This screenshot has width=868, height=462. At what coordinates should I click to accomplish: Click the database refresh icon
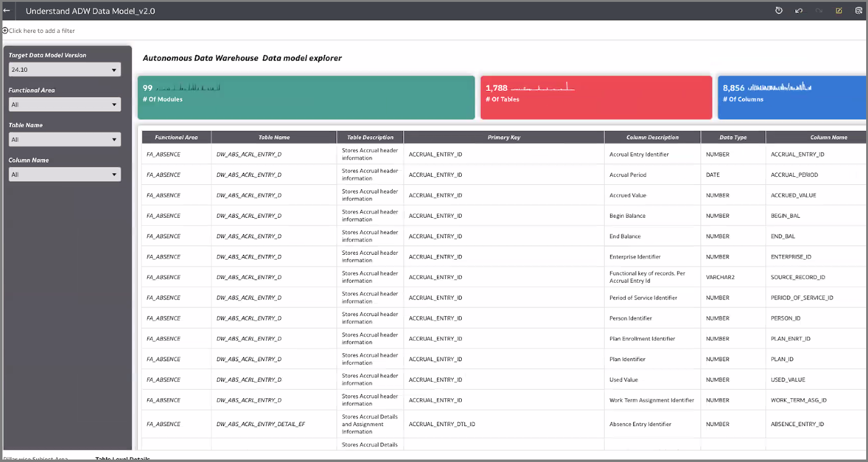pos(859,11)
